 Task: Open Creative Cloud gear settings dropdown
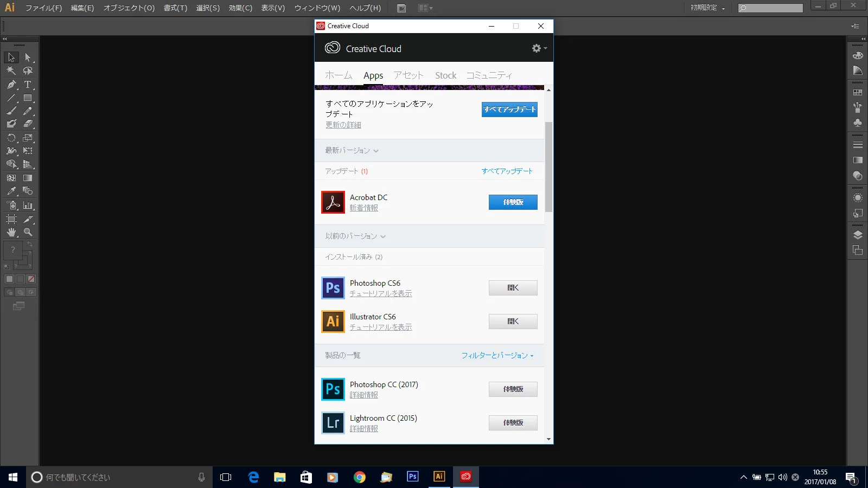click(539, 48)
